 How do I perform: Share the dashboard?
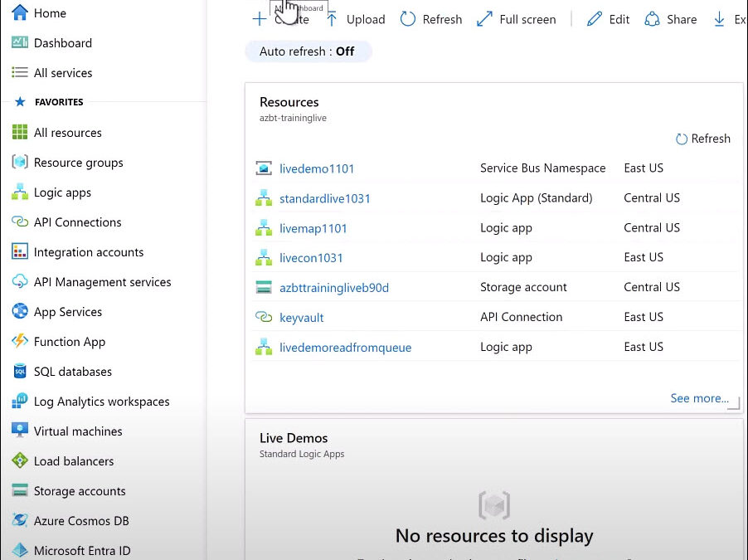[x=671, y=19]
